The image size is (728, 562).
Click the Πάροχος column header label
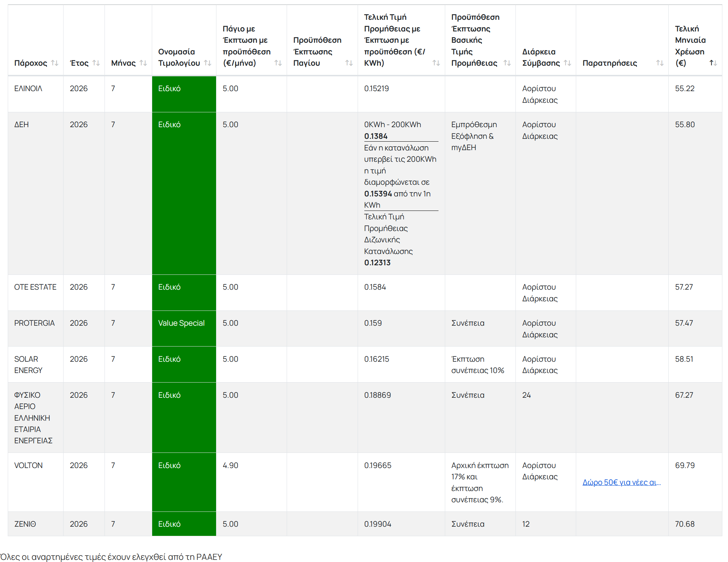coord(31,63)
